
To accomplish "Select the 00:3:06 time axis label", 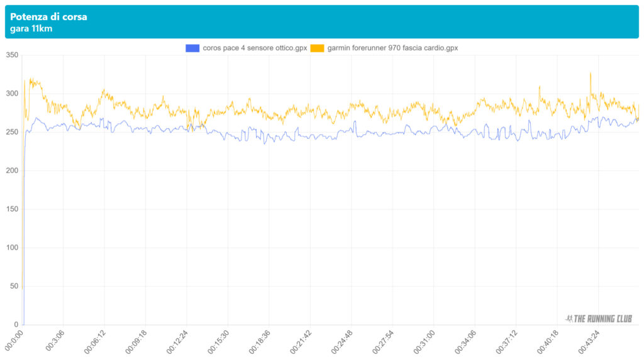I will click(x=54, y=340).
